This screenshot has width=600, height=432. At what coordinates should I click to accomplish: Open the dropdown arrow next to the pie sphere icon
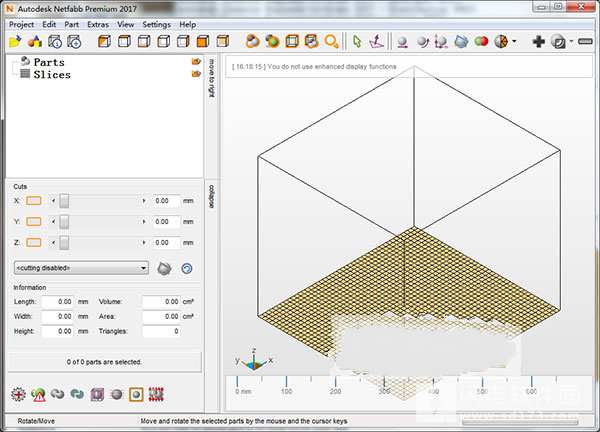[514, 41]
